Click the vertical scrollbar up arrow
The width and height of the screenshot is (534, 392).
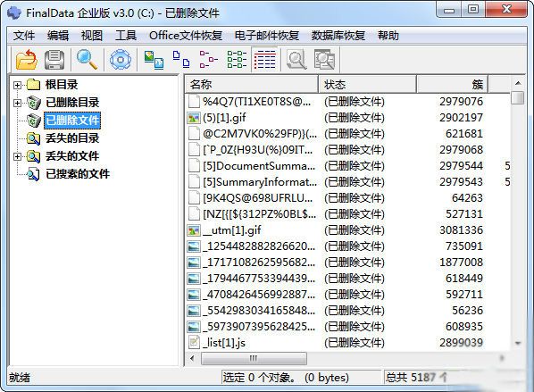pos(518,83)
